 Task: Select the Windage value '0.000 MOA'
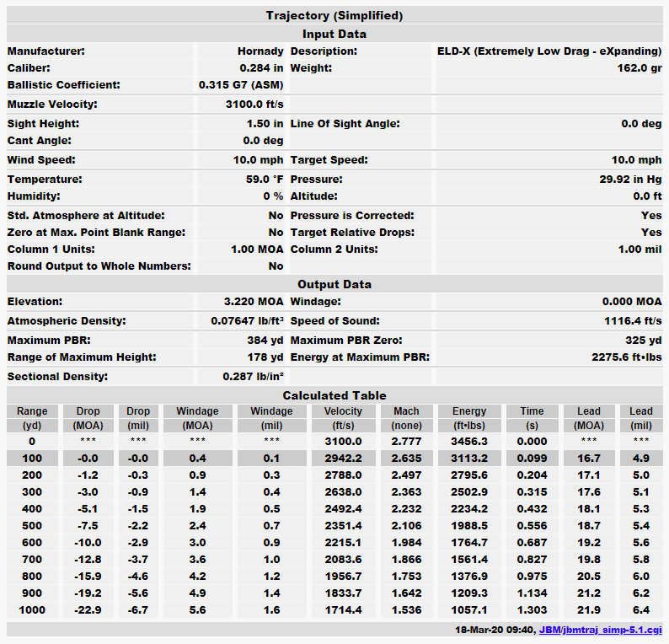coord(632,302)
